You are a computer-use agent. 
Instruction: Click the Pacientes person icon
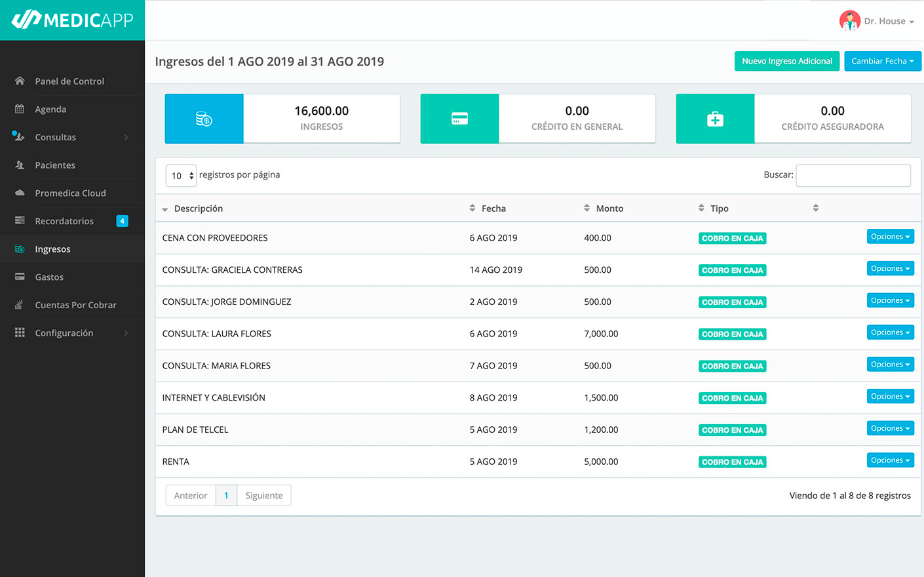[x=20, y=165]
